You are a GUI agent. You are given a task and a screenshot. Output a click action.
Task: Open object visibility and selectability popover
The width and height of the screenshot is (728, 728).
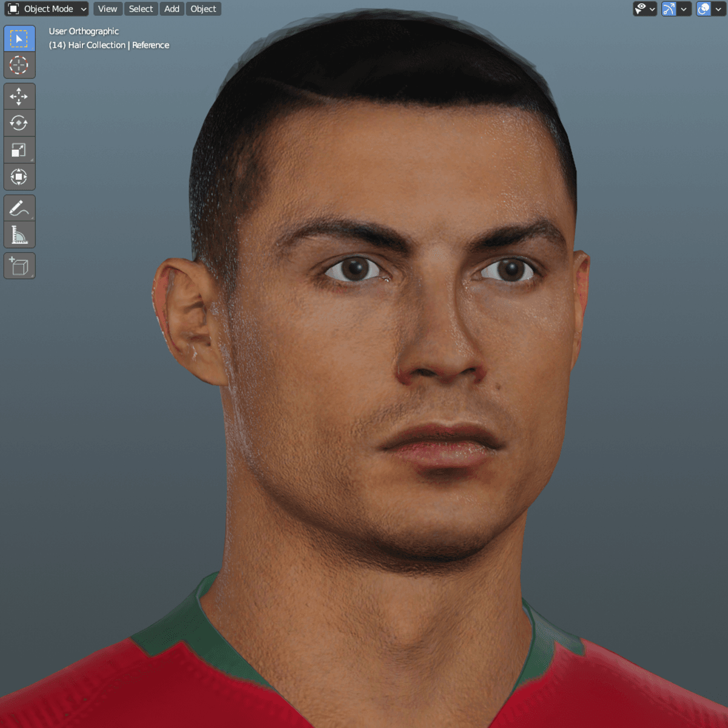(644, 9)
